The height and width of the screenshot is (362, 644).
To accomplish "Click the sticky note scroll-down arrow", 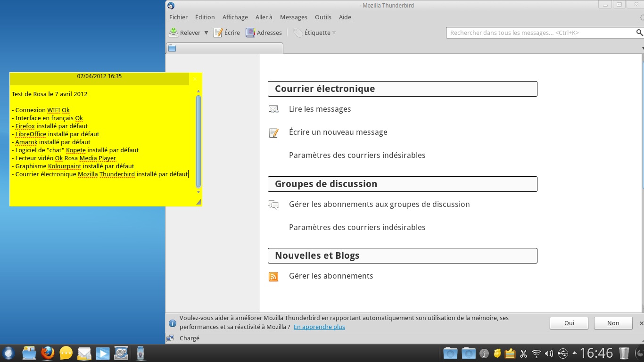I will pos(198,192).
